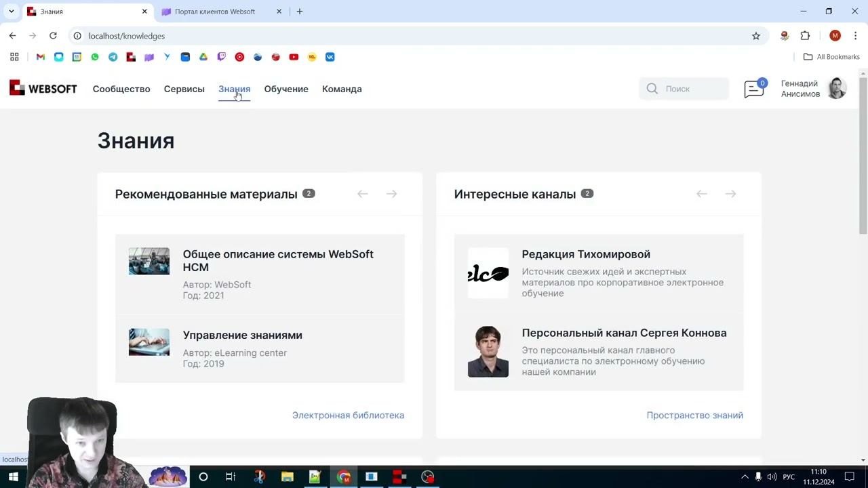Open the VK bookmark
The height and width of the screenshot is (488, 868).
[330, 57]
